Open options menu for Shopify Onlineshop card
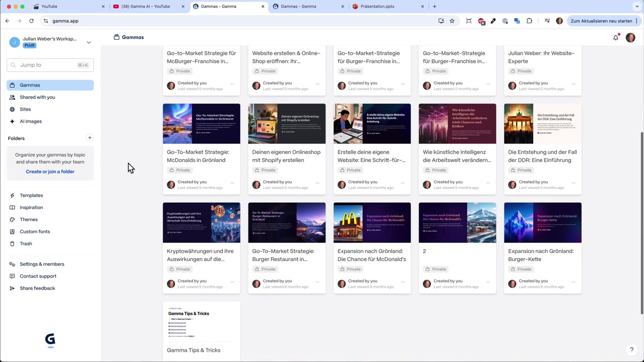Screen dimensions: 644x362 point(317,183)
